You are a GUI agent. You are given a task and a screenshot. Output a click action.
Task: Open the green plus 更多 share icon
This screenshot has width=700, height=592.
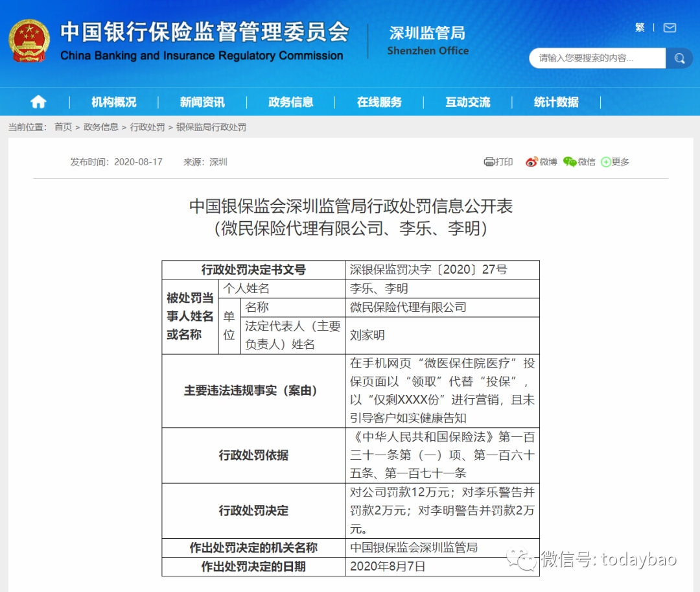pyautogui.click(x=606, y=162)
